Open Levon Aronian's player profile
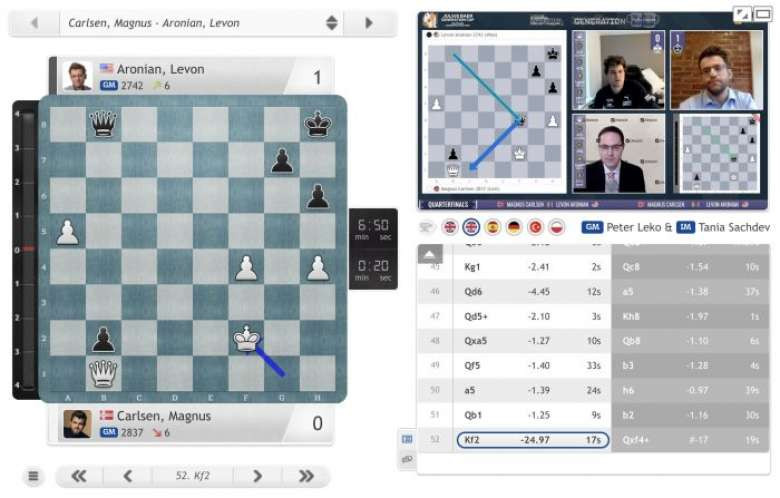 pos(160,69)
